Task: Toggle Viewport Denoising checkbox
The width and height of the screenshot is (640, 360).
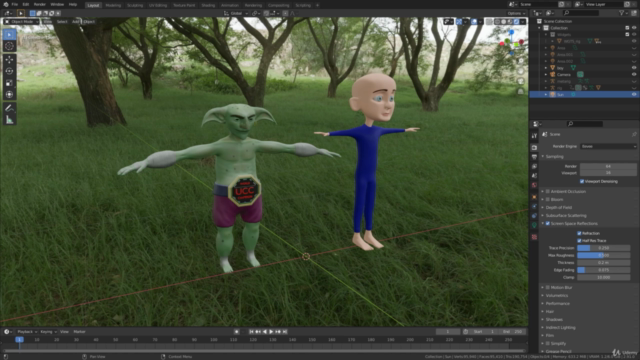Action: click(x=582, y=181)
